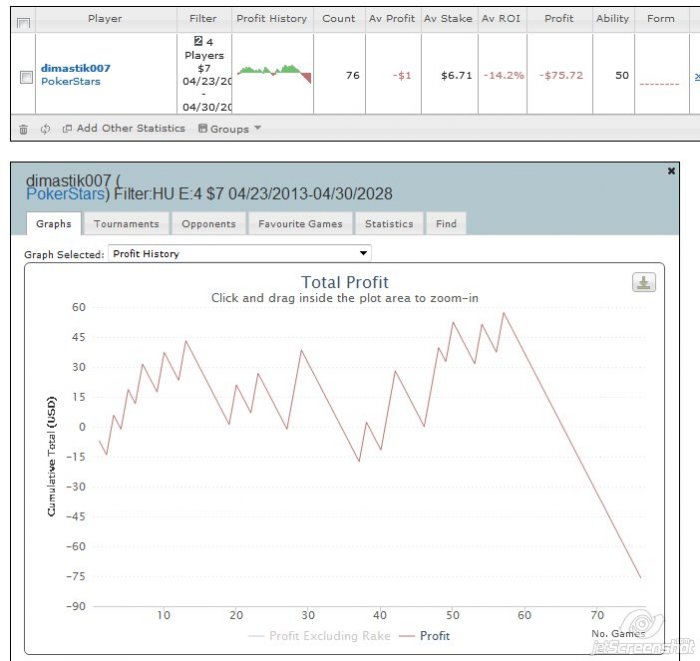Toggle the Profit legend series
This screenshot has width=700, height=661.
[x=424, y=636]
